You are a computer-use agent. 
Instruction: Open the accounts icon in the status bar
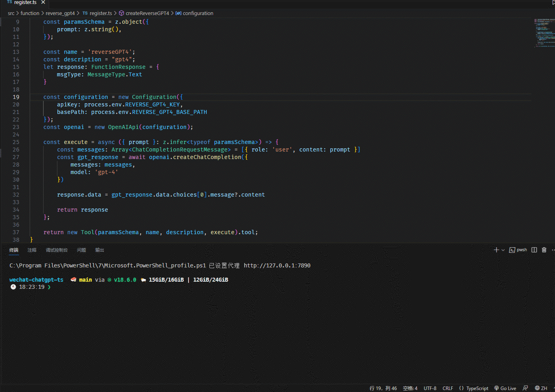525,388
